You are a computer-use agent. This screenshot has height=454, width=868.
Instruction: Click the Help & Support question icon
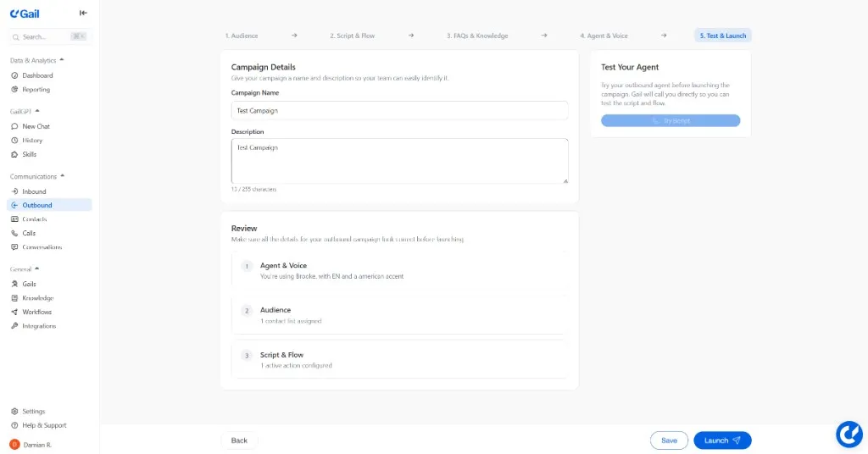pos(14,425)
